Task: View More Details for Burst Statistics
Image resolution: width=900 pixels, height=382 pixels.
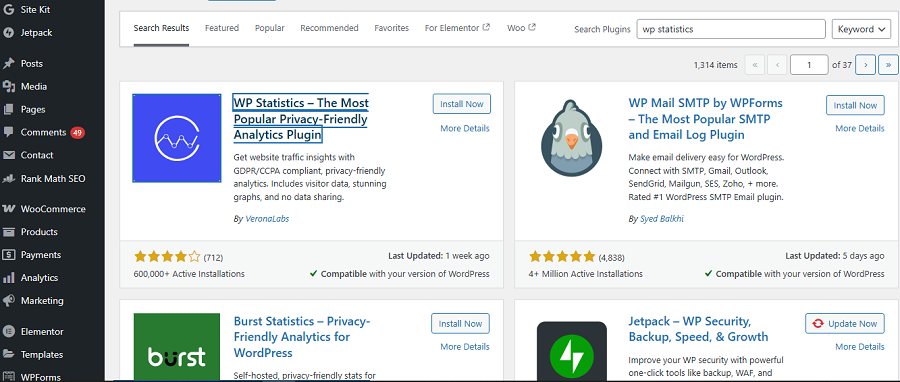Action: point(465,346)
